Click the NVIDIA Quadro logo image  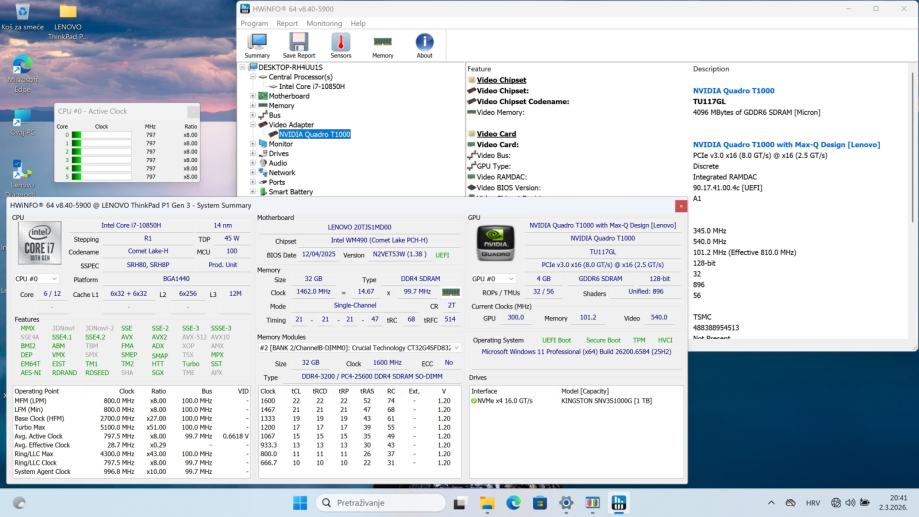pos(495,243)
